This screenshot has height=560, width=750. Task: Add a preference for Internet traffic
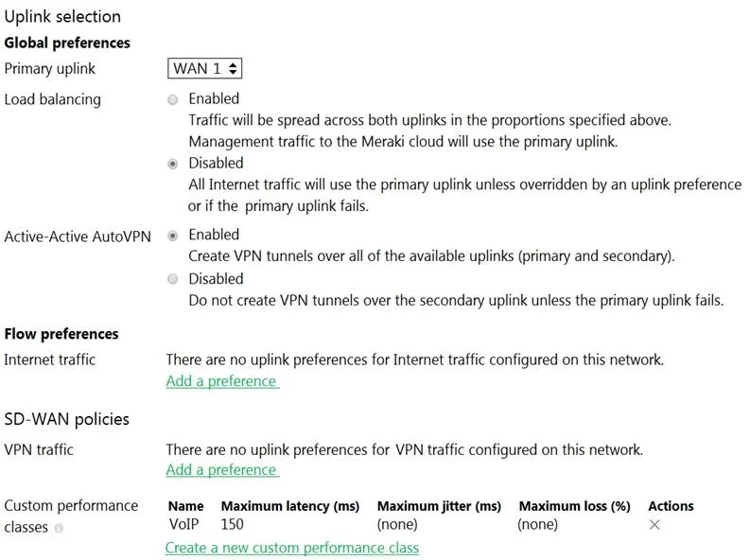click(x=222, y=381)
